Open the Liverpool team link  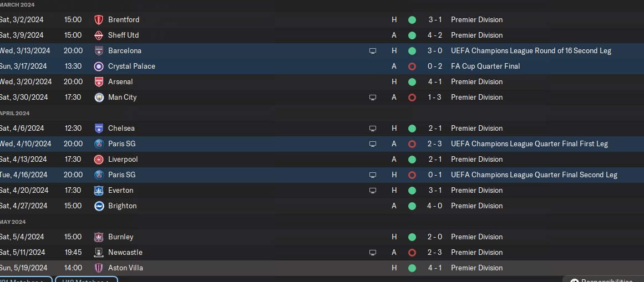coord(123,159)
